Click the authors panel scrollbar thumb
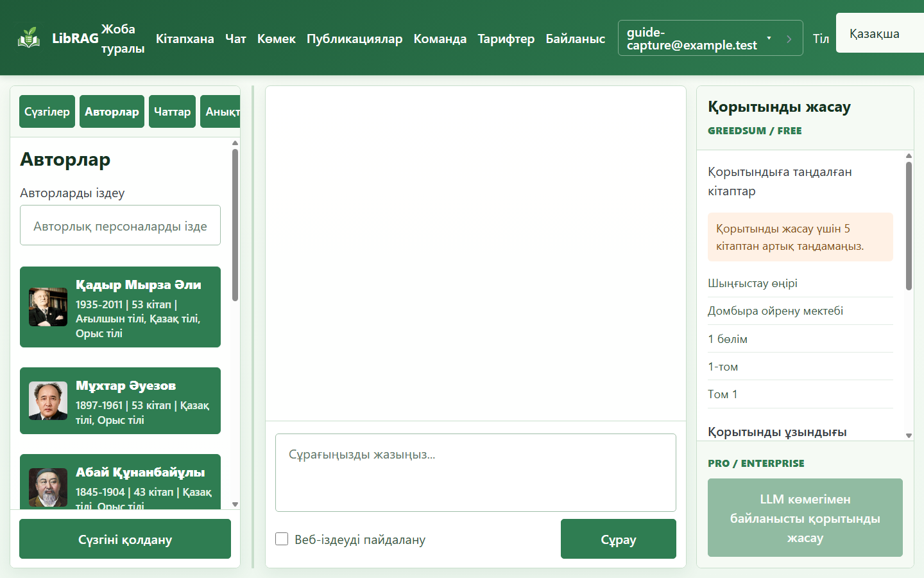The height and width of the screenshot is (578, 924). click(x=235, y=225)
